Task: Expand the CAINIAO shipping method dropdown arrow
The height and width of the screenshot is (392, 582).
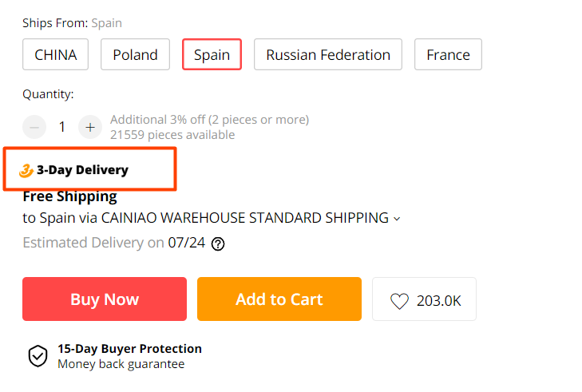Action: [x=397, y=219]
